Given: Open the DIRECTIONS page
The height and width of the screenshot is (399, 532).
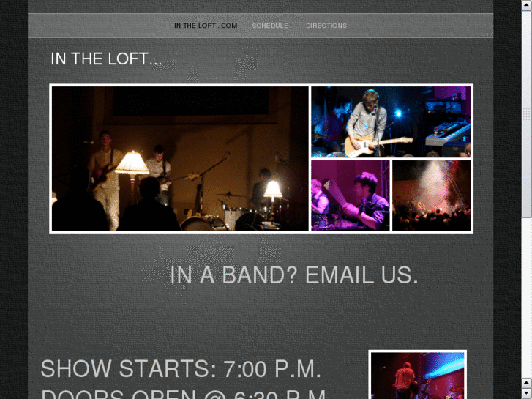Looking at the screenshot, I should pyautogui.click(x=326, y=26).
